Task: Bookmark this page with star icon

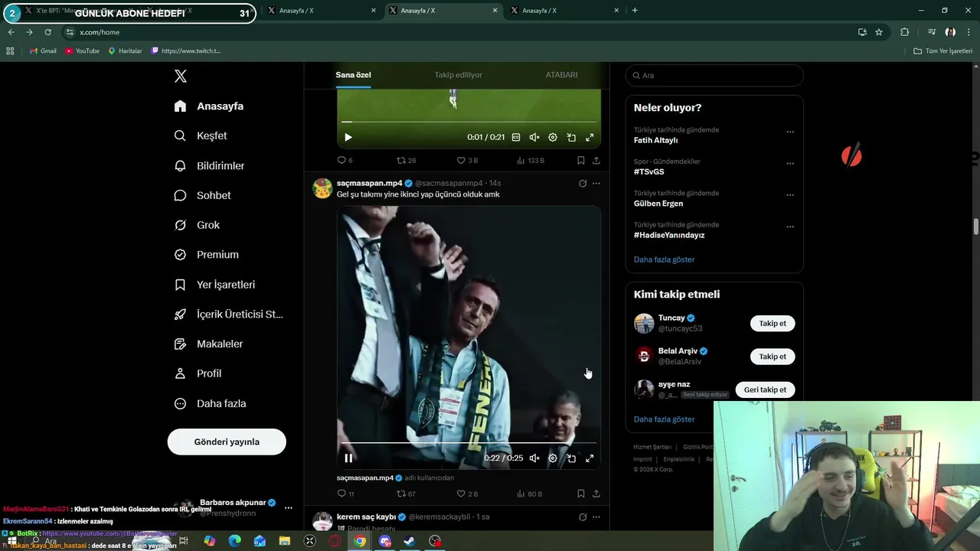Action: pyautogui.click(x=879, y=32)
